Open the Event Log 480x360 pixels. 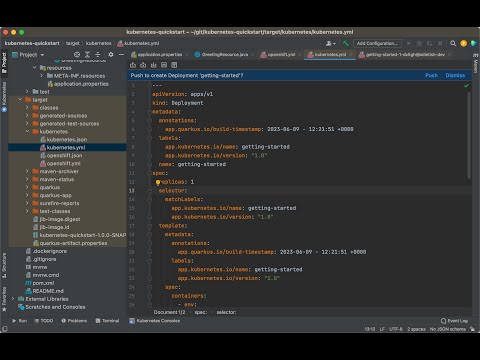454,321
